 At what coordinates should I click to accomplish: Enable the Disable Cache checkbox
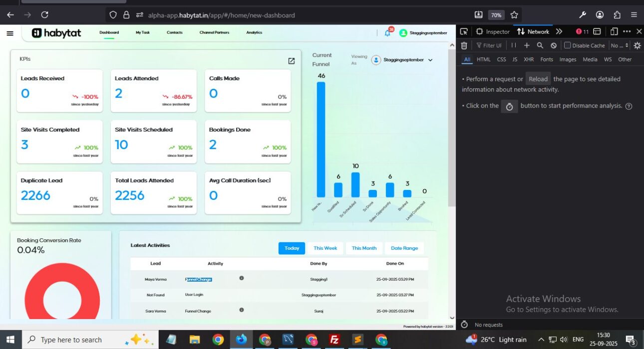(x=567, y=45)
